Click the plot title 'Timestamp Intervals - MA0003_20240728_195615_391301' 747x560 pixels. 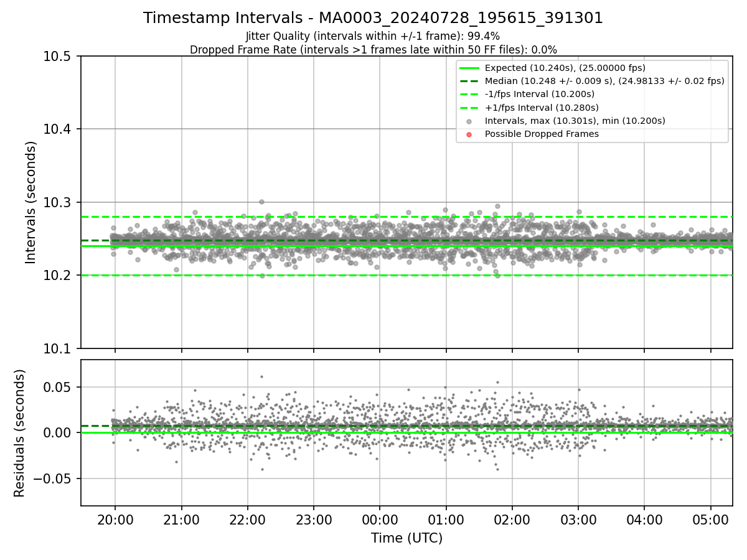pyautogui.click(x=373, y=18)
